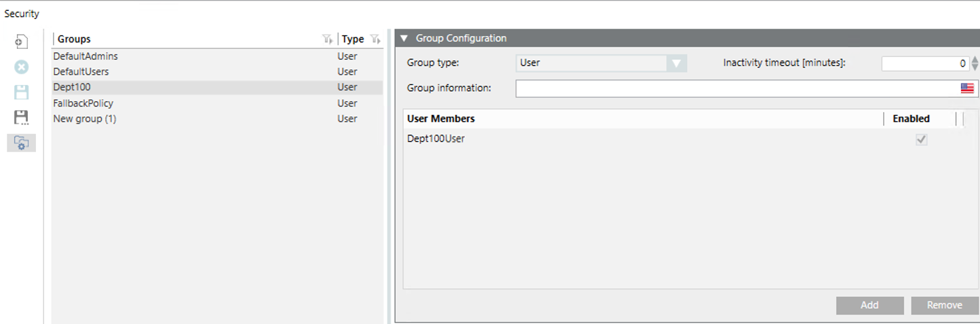Open the folder settings icon
This screenshot has height=324, width=980.
click(x=21, y=143)
